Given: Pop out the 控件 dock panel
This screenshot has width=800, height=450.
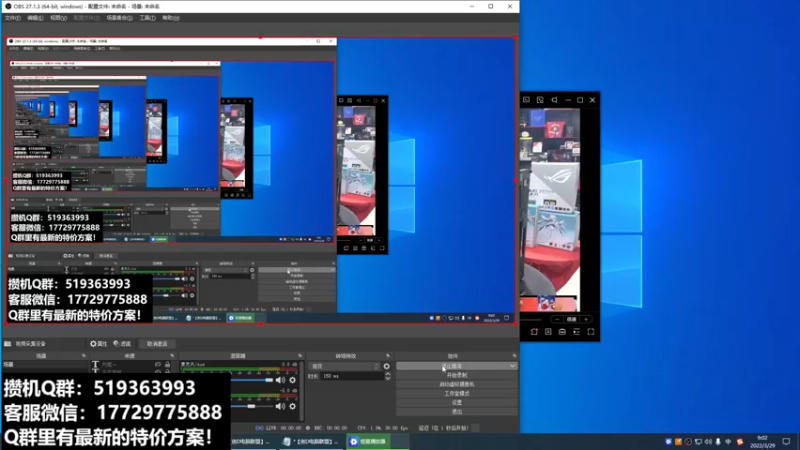Looking at the screenshot, I should pos(514,356).
